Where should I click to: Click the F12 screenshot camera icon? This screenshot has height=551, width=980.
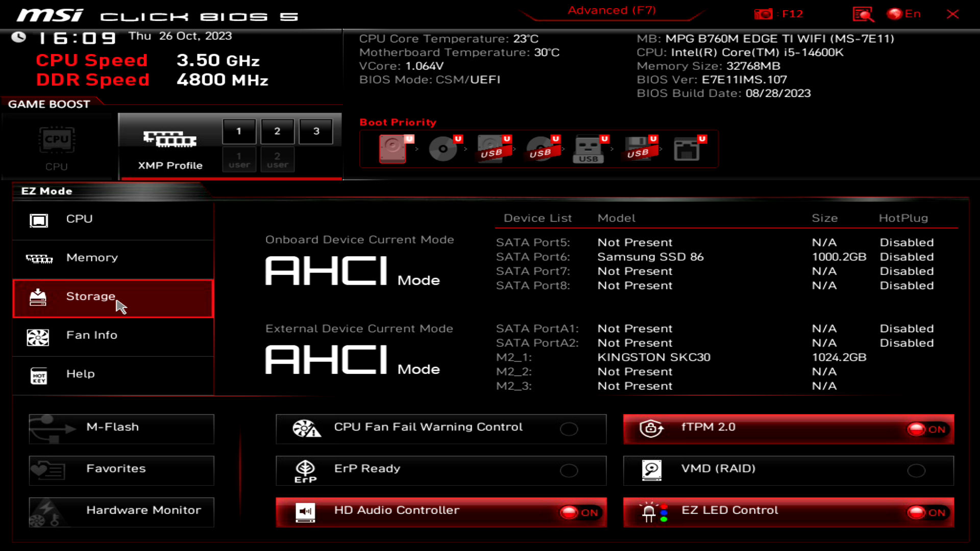point(764,14)
